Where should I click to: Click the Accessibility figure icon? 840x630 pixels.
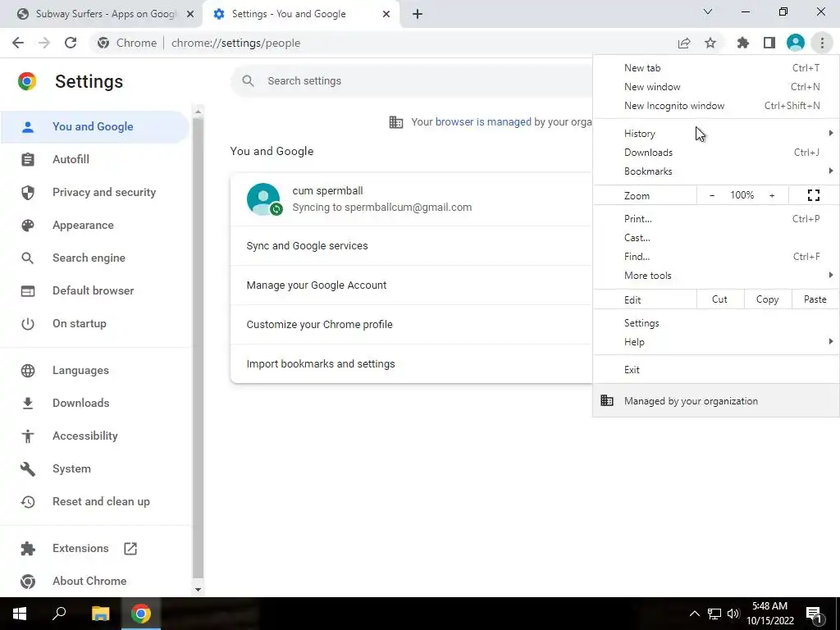(x=28, y=436)
